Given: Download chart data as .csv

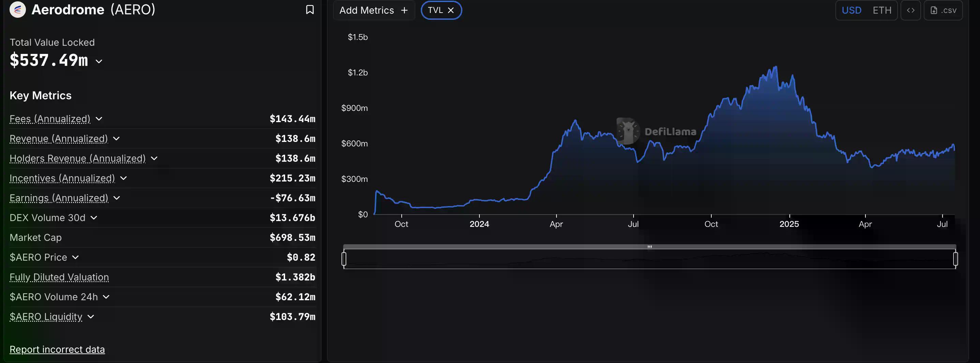Looking at the screenshot, I should (943, 10).
